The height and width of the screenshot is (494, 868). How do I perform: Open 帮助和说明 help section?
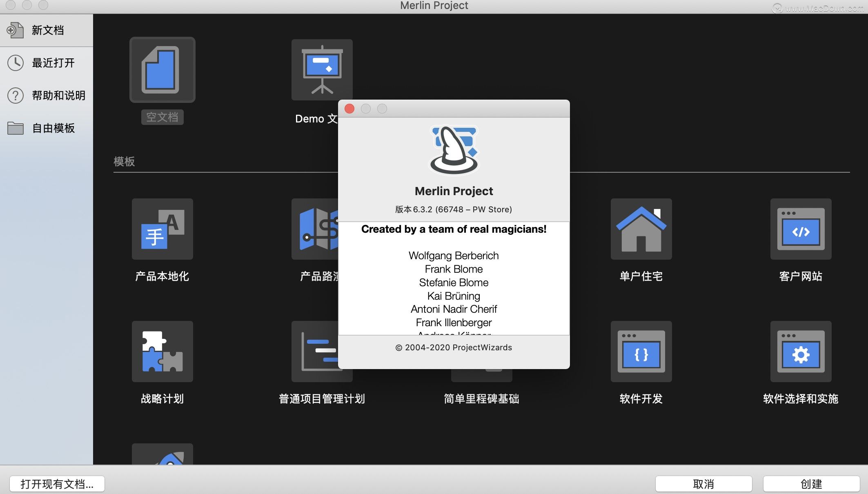click(x=47, y=96)
